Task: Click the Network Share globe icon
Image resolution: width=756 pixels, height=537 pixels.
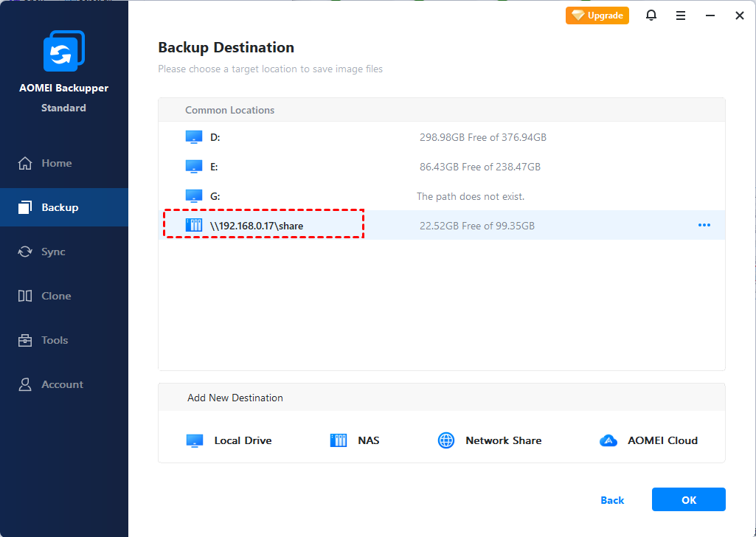Action: [x=446, y=440]
